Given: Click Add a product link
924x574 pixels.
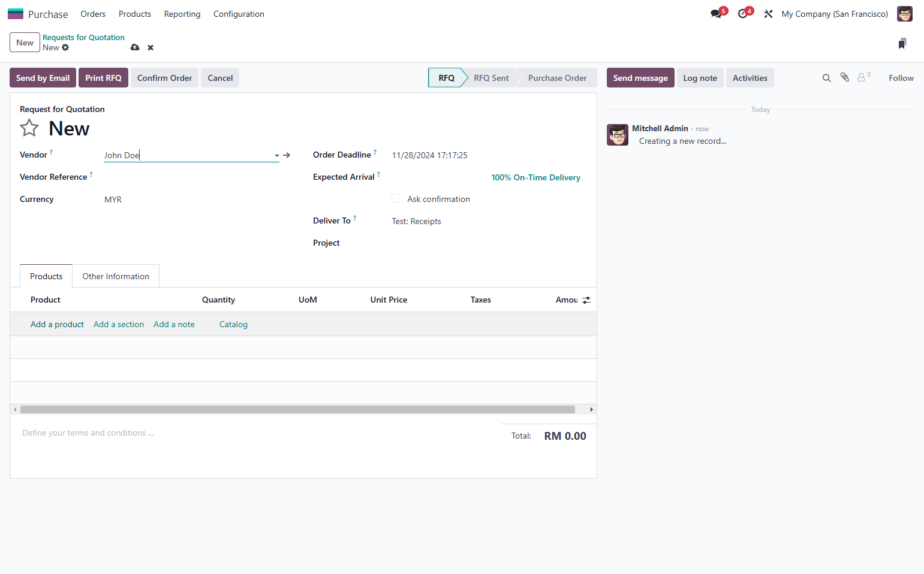Looking at the screenshot, I should click(57, 324).
